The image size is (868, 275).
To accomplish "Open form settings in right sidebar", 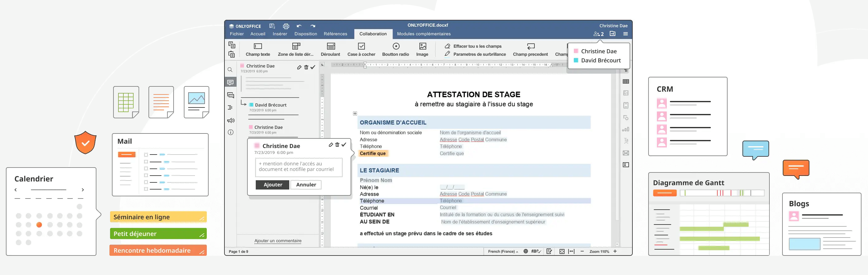I will [x=626, y=165].
